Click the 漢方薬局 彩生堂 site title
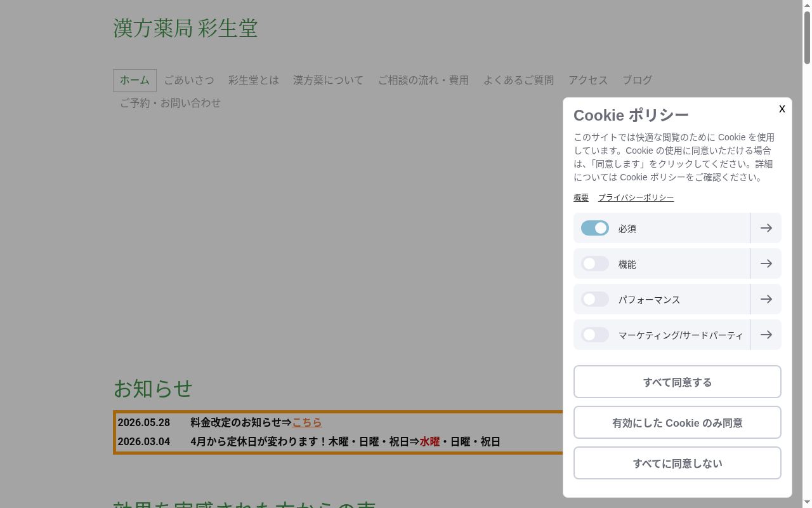Viewport: 812px width, 508px height. 185,29
